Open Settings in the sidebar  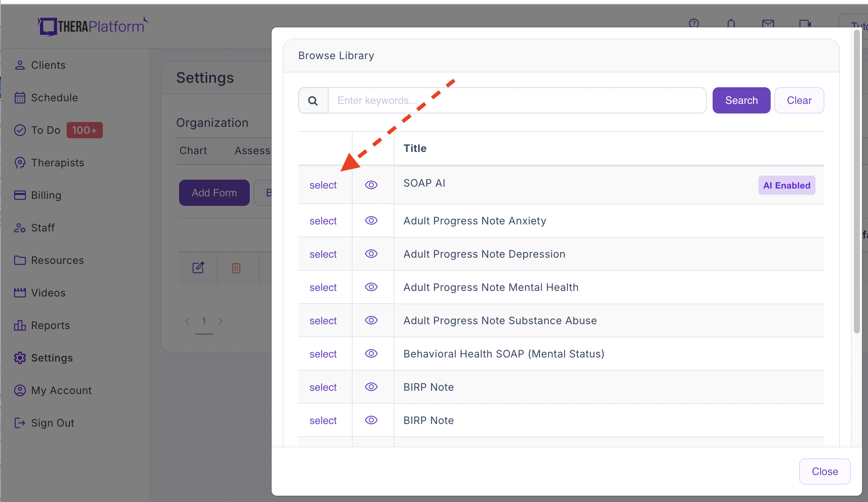coord(43,358)
